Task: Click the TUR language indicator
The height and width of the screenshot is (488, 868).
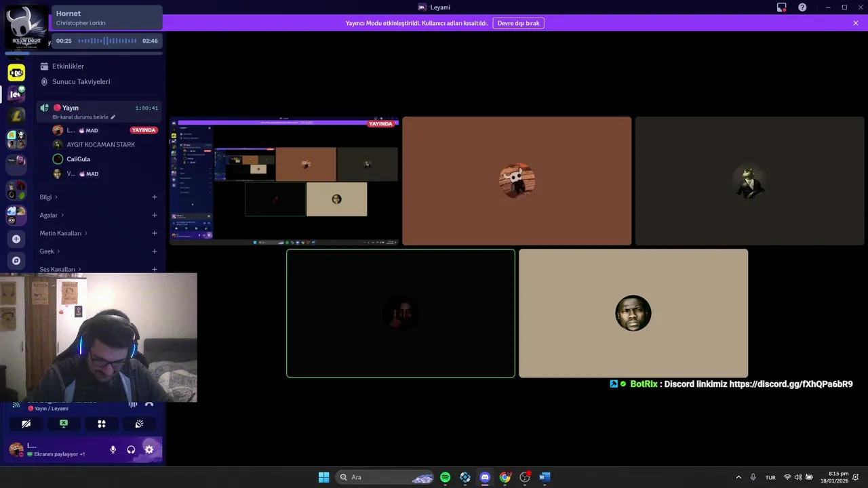Action: click(x=770, y=477)
